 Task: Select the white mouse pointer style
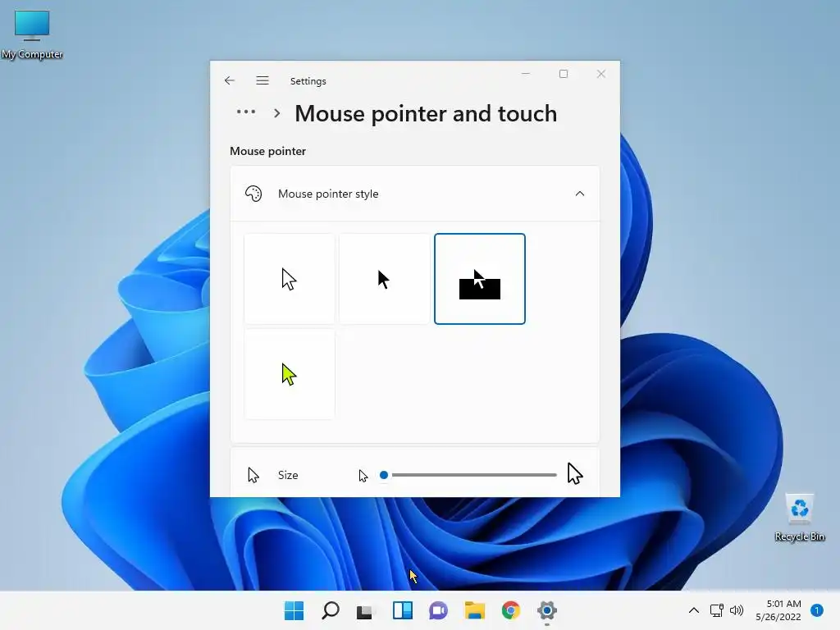(290, 279)
